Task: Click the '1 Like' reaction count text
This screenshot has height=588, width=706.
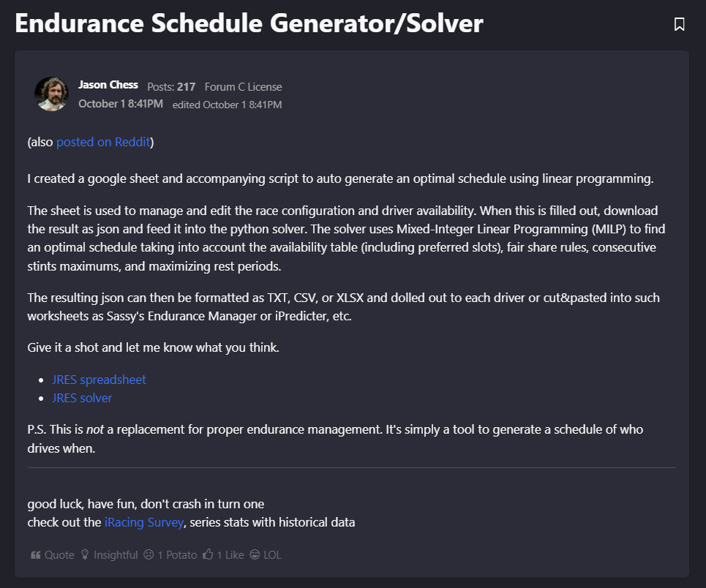Action: pyautogui.click(x=230, y=555)
